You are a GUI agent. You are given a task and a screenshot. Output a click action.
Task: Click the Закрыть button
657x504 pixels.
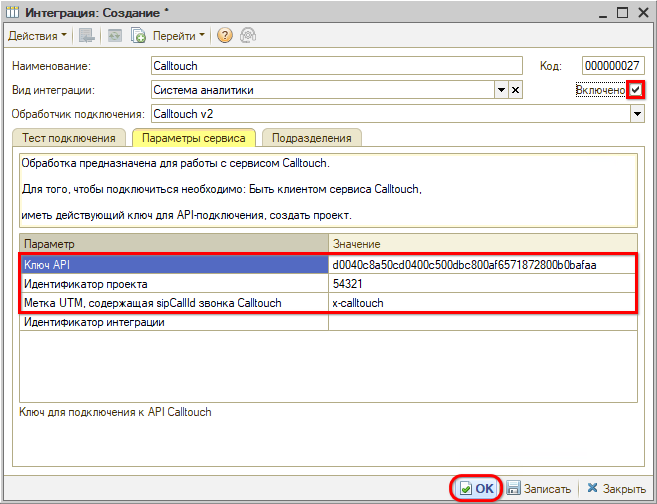pyautogui.click(x=616, y=488)
